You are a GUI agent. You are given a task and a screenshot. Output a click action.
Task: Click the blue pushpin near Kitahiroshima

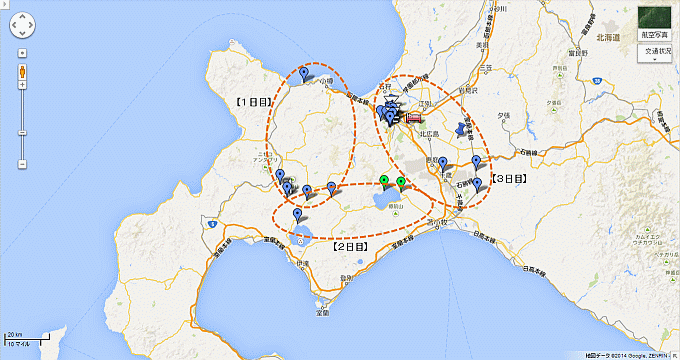coord(461,129)
